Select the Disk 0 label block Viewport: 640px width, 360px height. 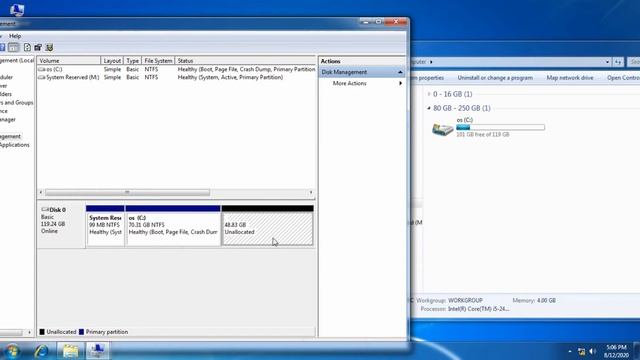point(61,226)
